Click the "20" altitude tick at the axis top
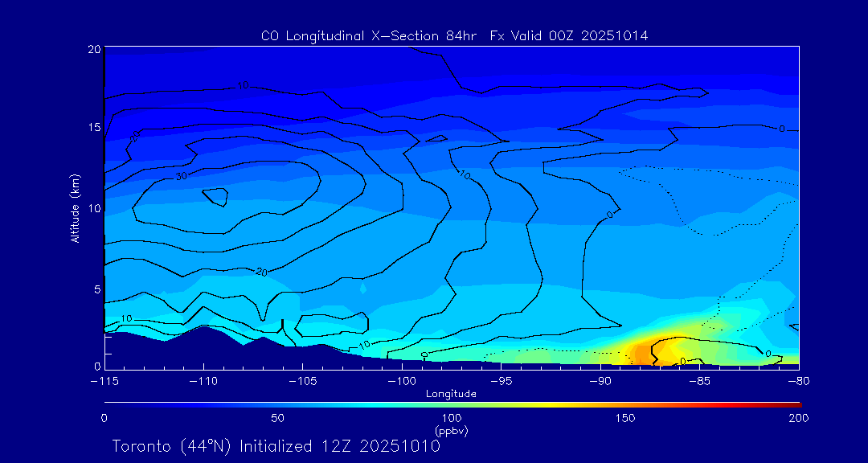This screenshot has width=868, height=463. [x=92, y=49]
